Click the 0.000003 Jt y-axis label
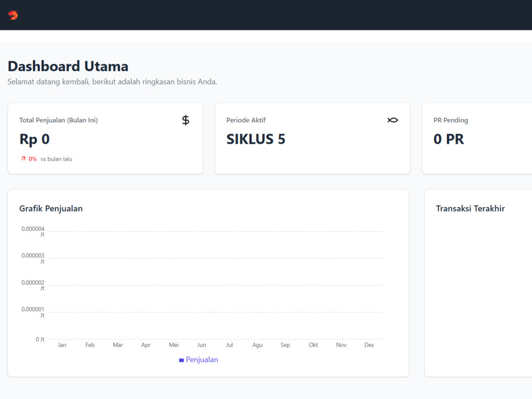Image resolution: width=532 pixels, height=399 pixels. click(33, 258)
